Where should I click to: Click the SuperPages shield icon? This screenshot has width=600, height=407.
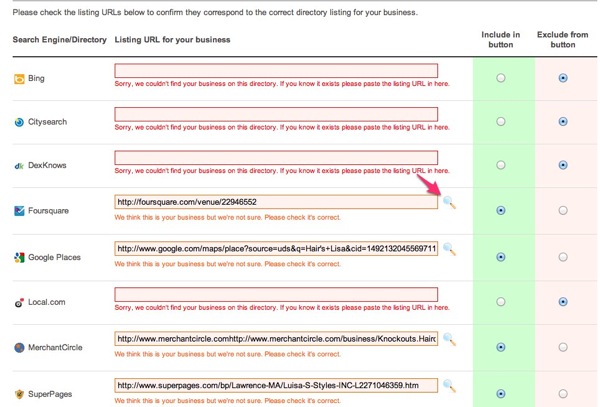[x=19, y=394]
